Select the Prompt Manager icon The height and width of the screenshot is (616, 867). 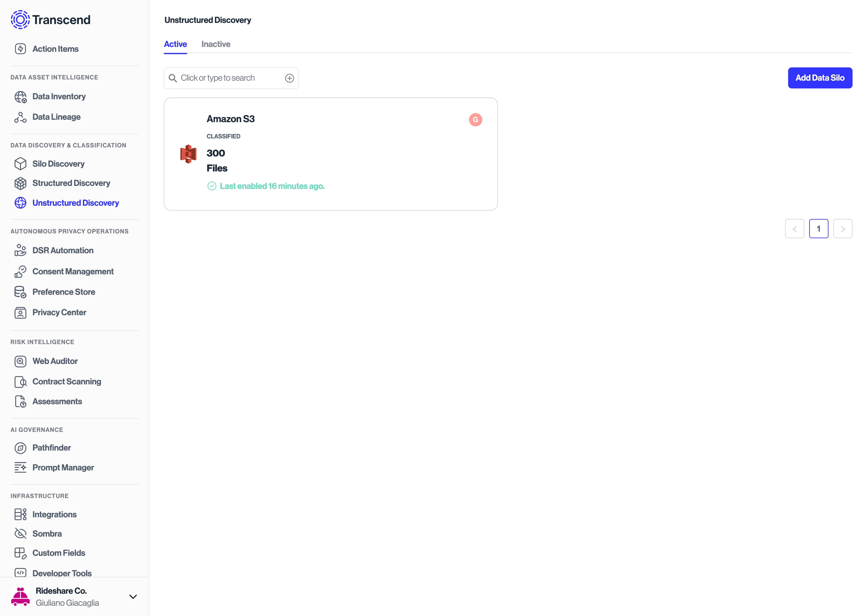[x=21, y=467]
